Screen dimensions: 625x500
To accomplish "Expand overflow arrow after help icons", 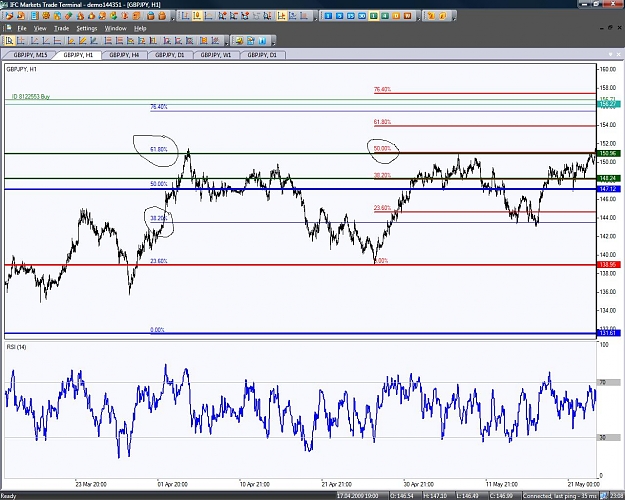I will point(454,18).
